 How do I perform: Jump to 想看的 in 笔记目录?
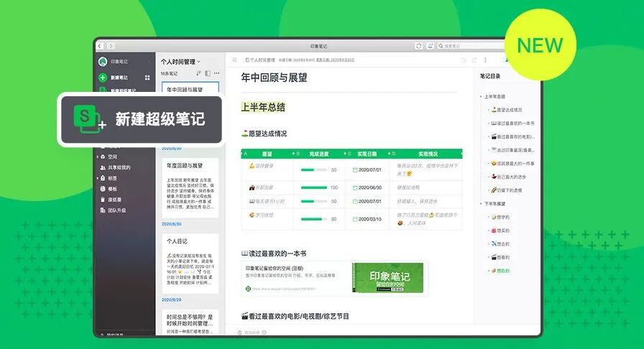tap(501, 257)
